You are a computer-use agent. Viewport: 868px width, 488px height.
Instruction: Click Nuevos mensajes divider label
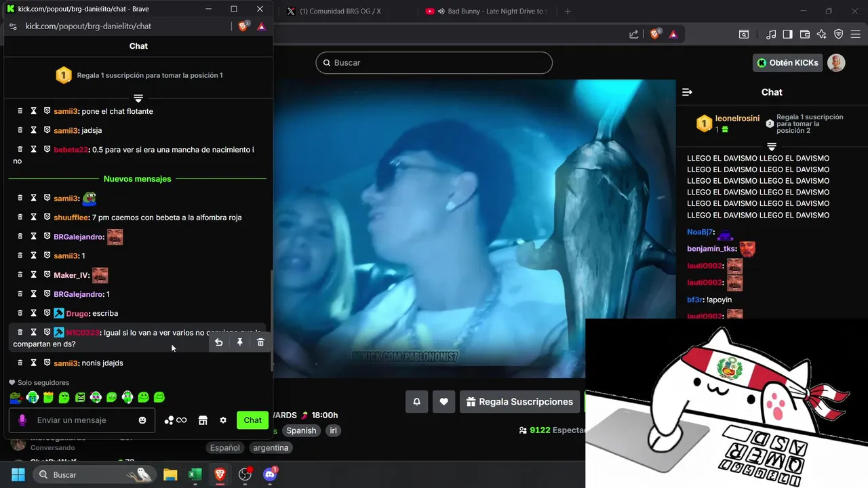pos(137,179)
